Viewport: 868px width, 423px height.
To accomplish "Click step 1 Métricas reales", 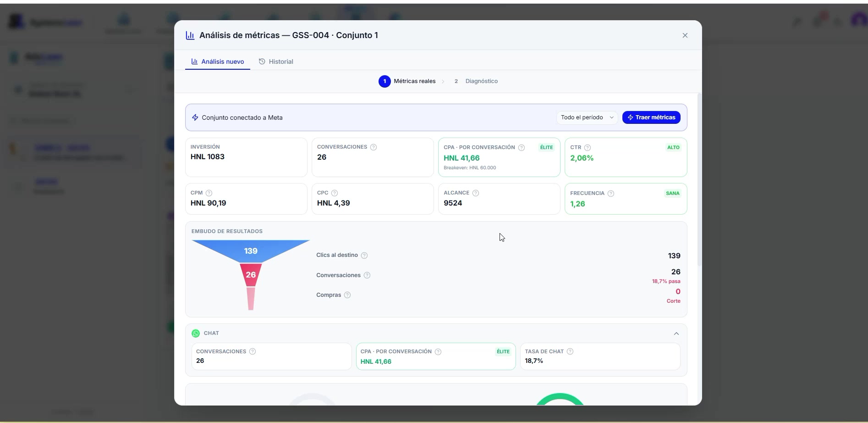I will pos(407,81).
